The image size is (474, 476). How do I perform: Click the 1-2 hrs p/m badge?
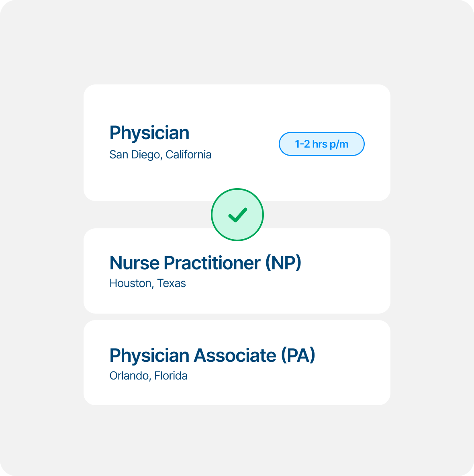click(x=321, y=144)
